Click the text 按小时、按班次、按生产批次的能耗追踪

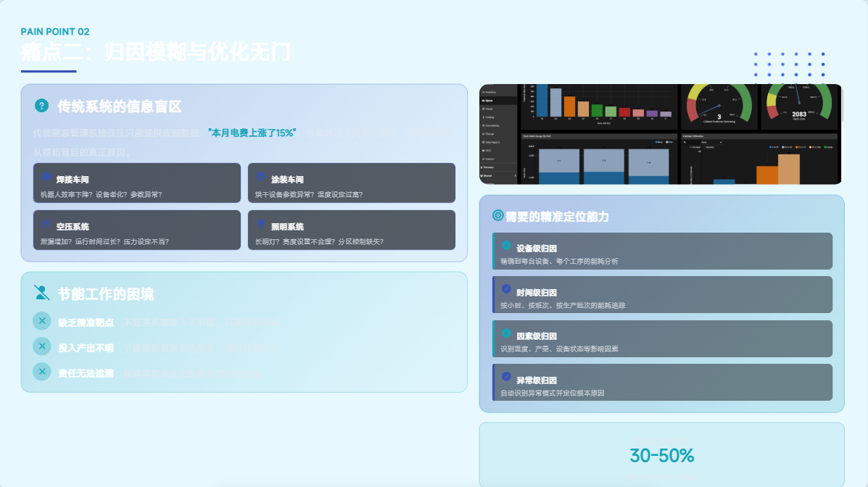tap(563, 305)
